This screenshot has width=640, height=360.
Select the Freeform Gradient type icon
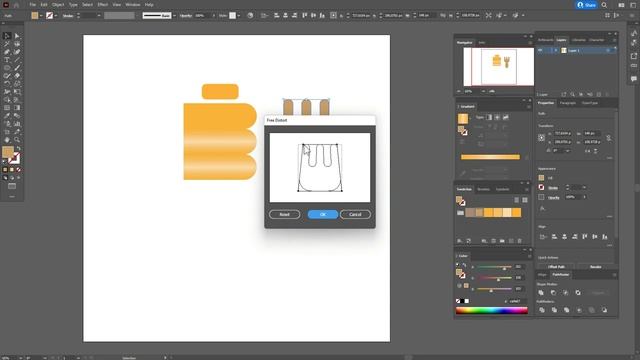[x=506, y=118]
